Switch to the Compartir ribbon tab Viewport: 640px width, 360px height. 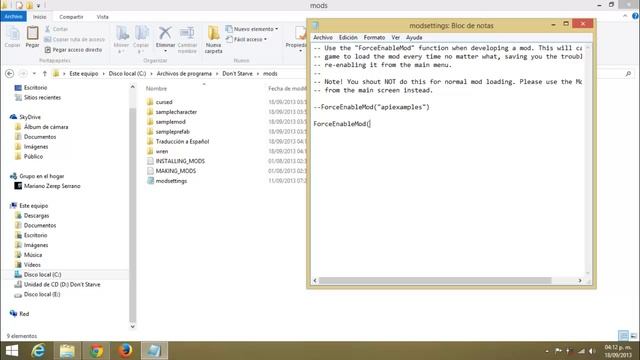[x=71, y=17]
